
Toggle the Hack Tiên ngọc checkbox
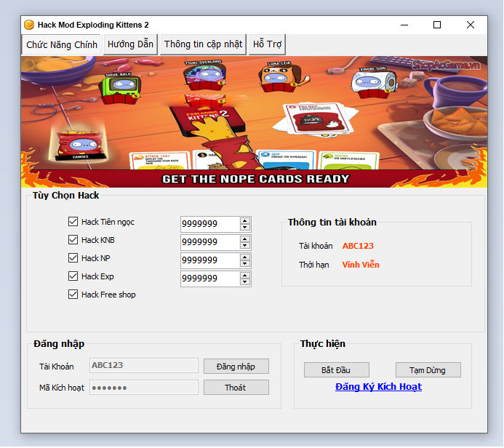[x=73, y=222]
